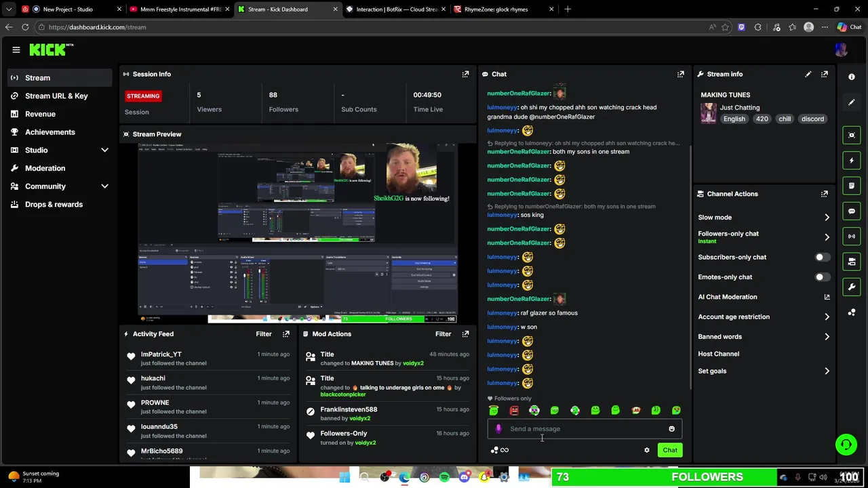Pop out the Chat panel

[x=680, y=74]
